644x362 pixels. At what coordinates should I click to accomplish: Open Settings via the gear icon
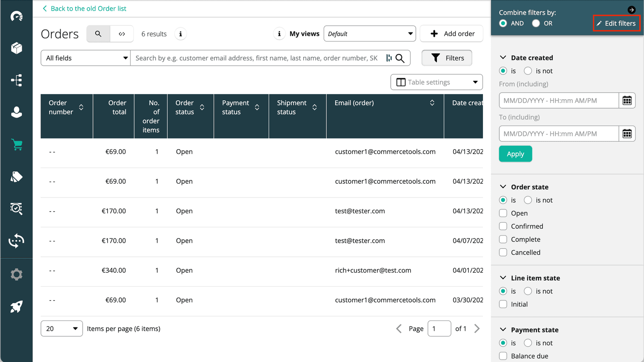tap(16, 274)
